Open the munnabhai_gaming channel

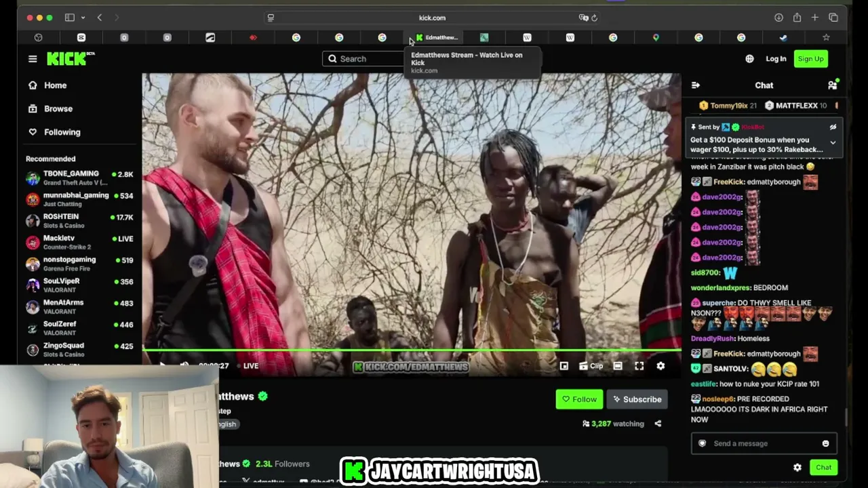(x=79, y=199)
